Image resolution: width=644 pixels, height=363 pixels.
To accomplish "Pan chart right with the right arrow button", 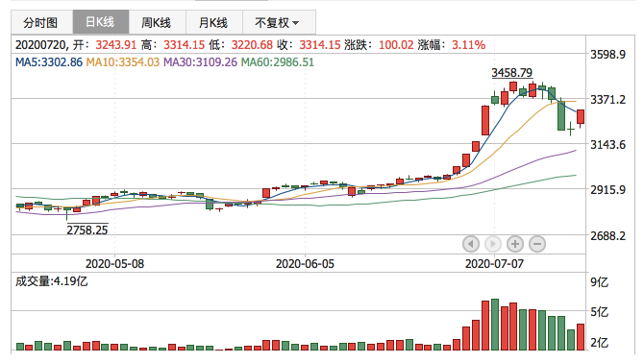I will click(493, 244).
